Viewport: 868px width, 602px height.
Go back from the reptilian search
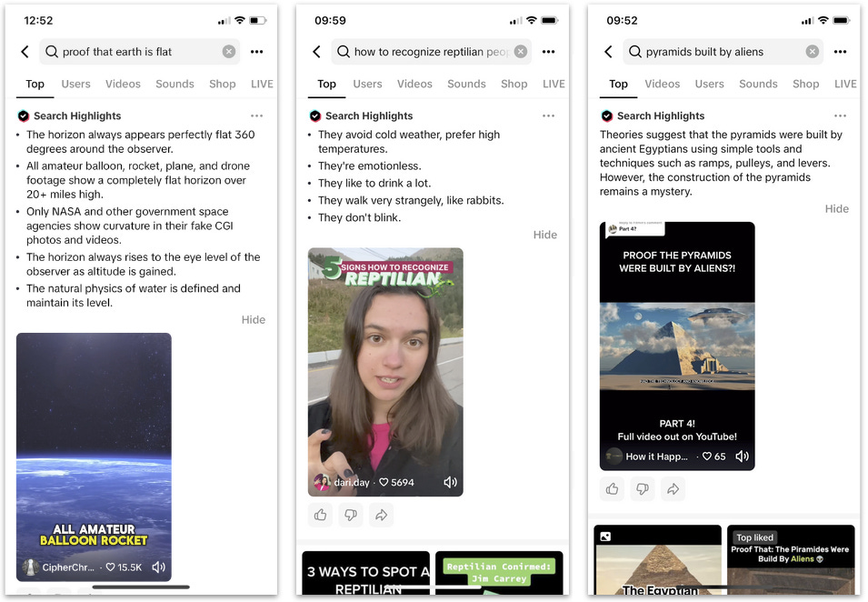[x=316, y=52]
